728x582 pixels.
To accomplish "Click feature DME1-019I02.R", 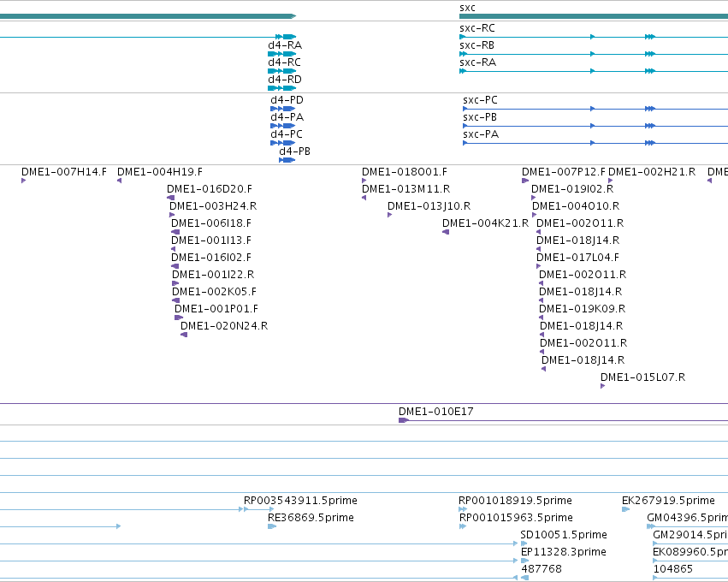I will [x=572, y=189].
